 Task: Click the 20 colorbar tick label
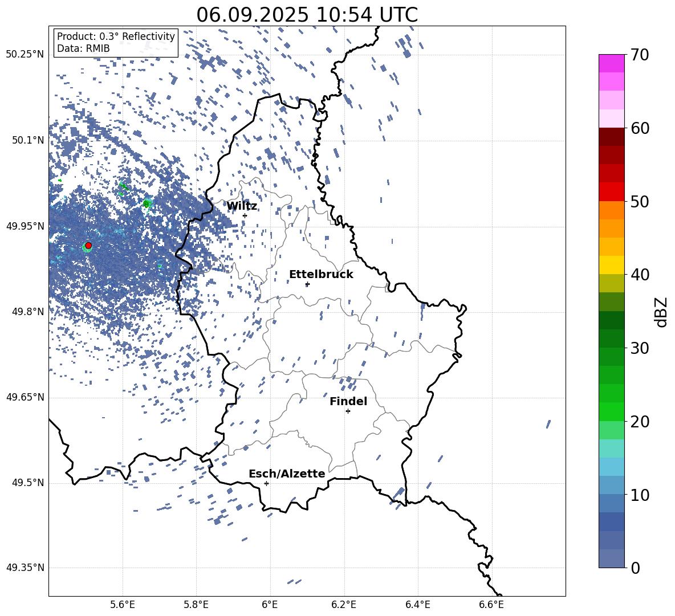tap(640, 422)
